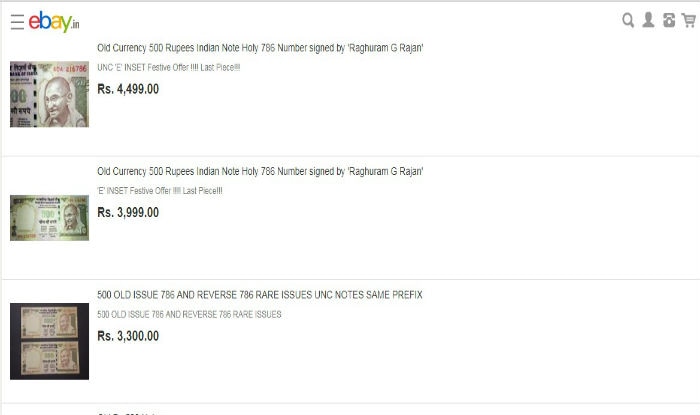This screenshot has width=700, height=415.
Task: Open the Old Currency listing title above Rs. 3,999.00
Action: tap(260, 171)
